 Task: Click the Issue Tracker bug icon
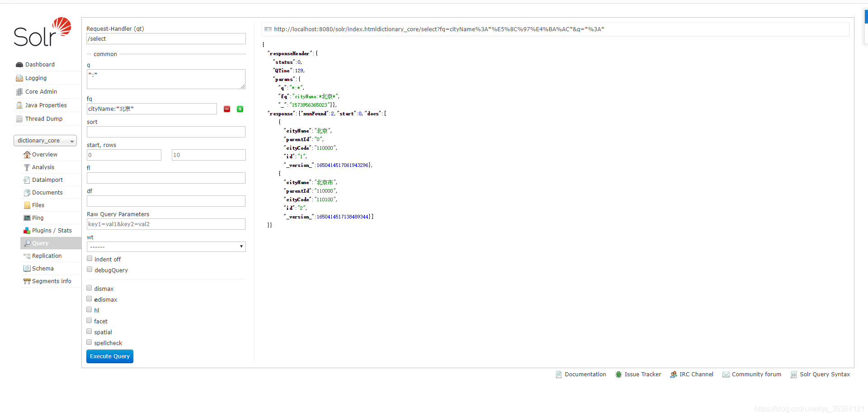click(x=618, y=374)
